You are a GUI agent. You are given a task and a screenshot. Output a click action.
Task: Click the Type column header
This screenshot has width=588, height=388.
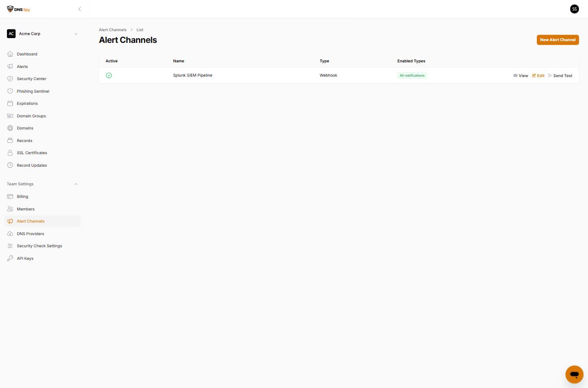point(324,61)
